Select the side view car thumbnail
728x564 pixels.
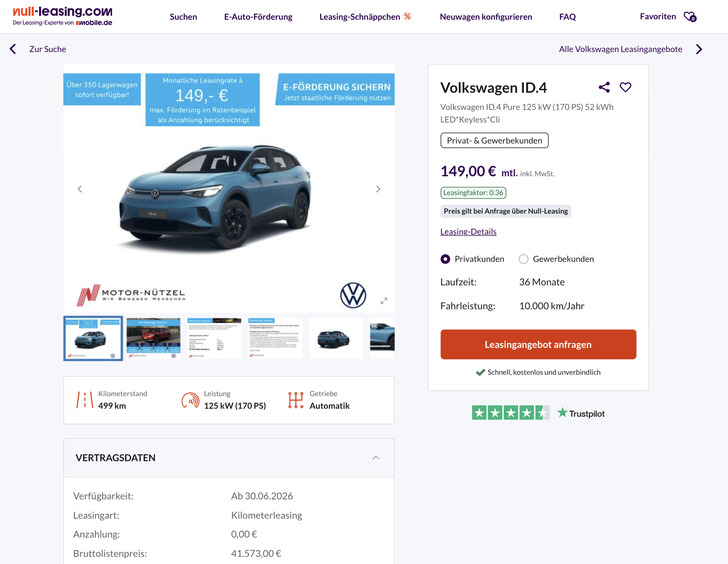point(336,338)
